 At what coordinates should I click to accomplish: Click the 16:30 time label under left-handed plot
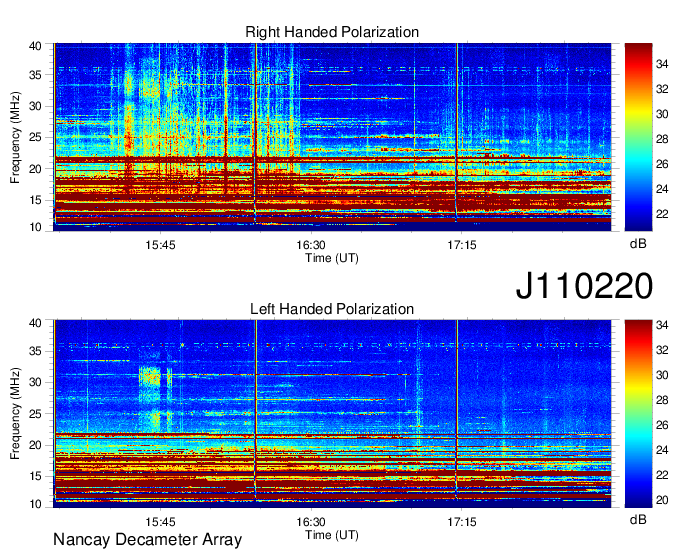tap(311, 522)
